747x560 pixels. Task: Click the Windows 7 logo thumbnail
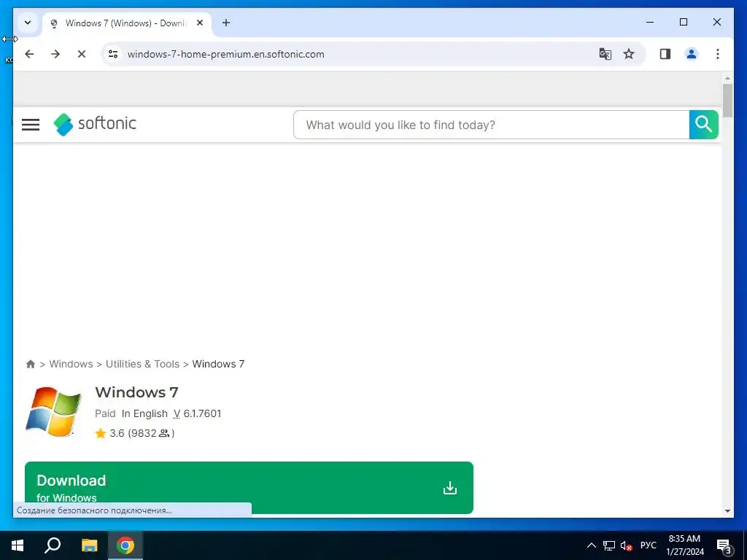pyautogui.click(x=53, y=412)
